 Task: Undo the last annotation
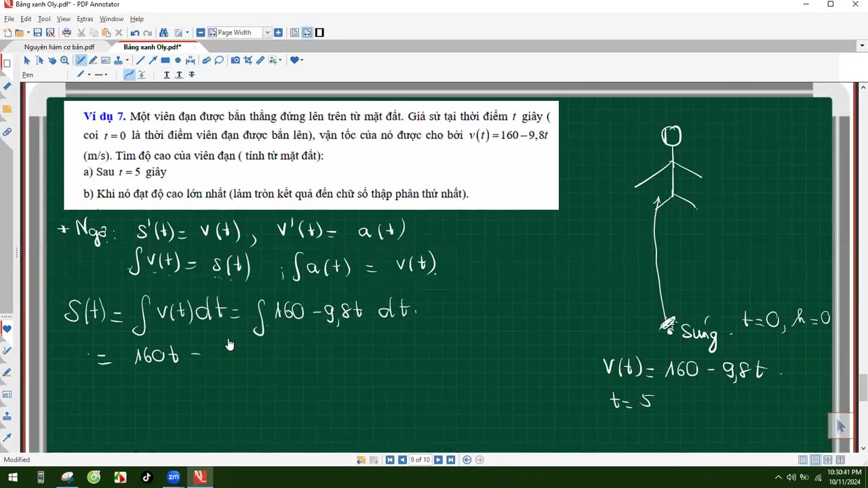[x=134, y=33]
